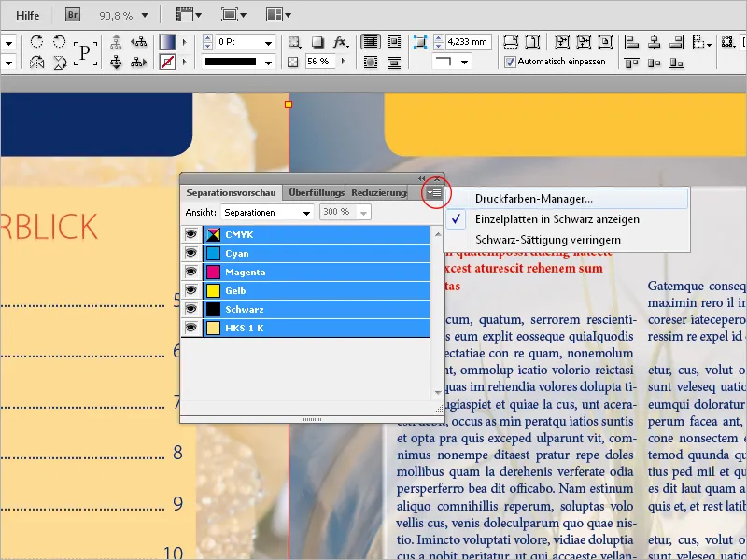
Task: Open the effects (fx) icon
Action: [340, 42]
